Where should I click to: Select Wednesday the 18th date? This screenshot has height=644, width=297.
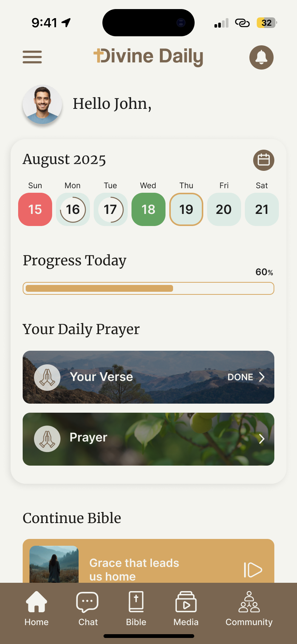(x=148, y=209)
